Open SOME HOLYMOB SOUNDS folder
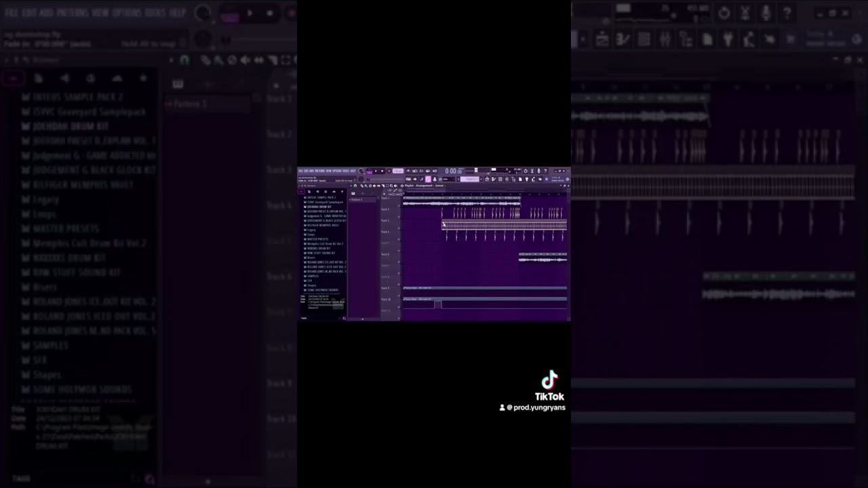 click(x=321, y=290)
